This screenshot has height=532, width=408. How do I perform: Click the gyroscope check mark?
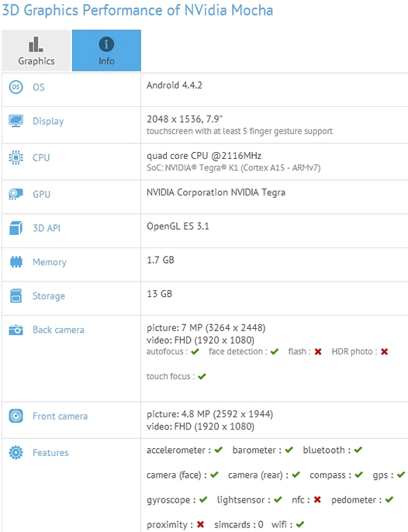click(203, 499)
